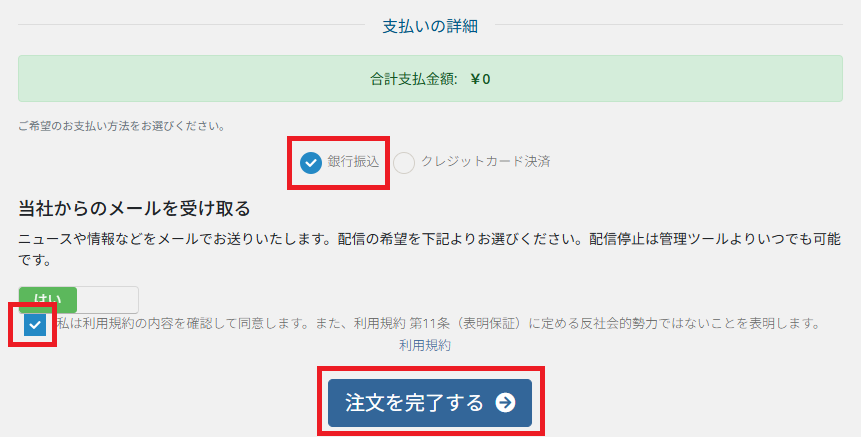Toggle the green はい mail switch
This screenshot has width=861, height=437.
point(48,300)
